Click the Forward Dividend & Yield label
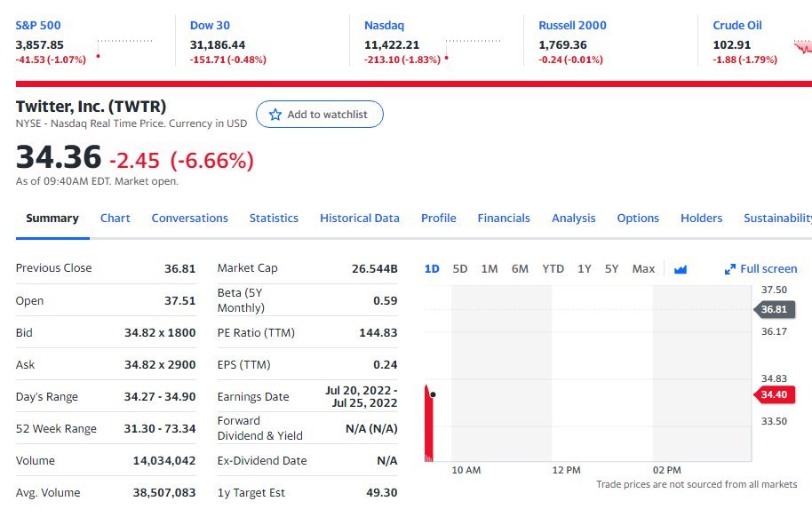This screenshot has height=525, width=812. coord(260,428)
